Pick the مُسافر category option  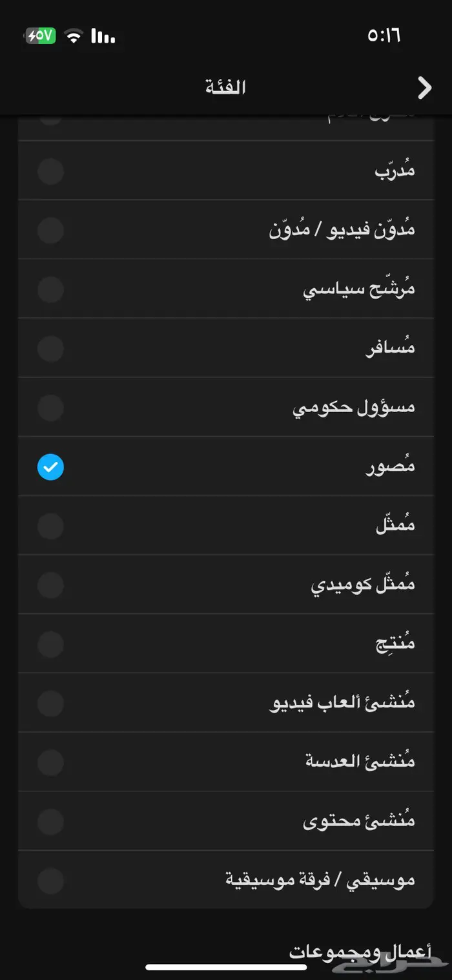click(226, 348)
